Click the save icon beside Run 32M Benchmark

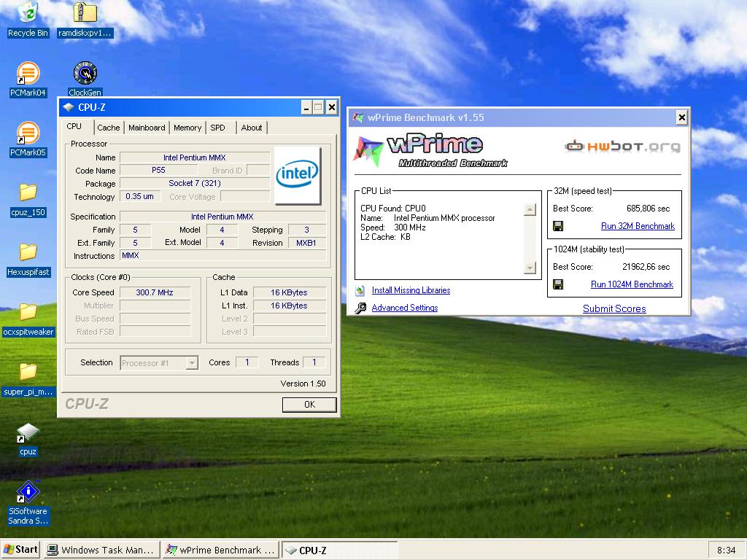coord(558,226)
